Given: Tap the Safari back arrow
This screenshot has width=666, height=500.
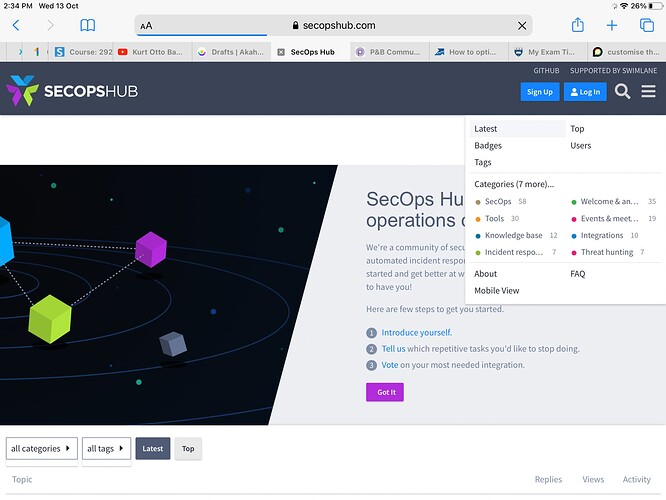Looking at the screenshot, I should [16, 25].
